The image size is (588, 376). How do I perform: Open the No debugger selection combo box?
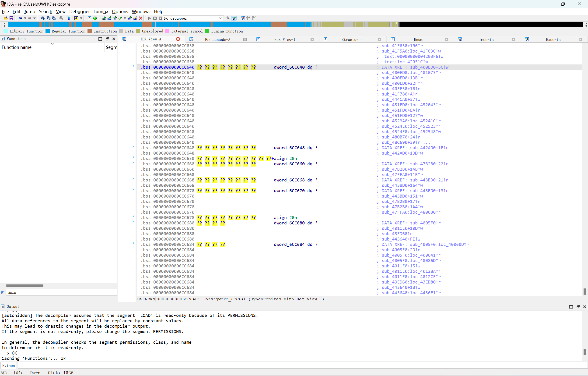(193, 18)
